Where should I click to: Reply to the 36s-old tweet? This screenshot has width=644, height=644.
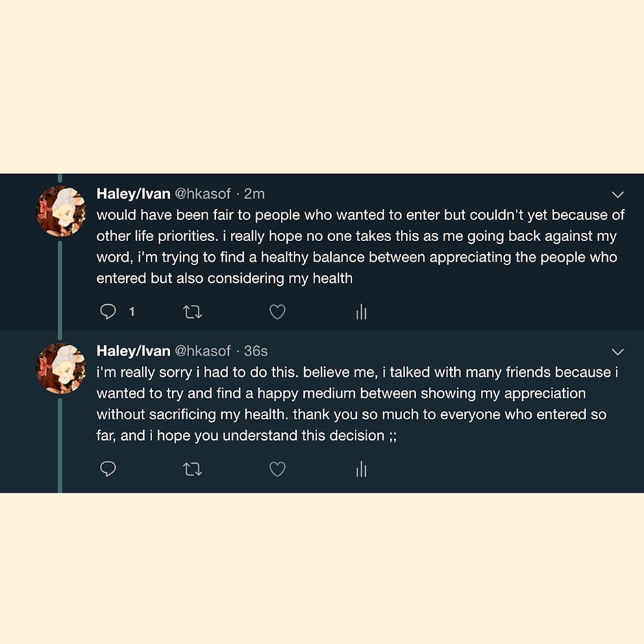point(108,469)
